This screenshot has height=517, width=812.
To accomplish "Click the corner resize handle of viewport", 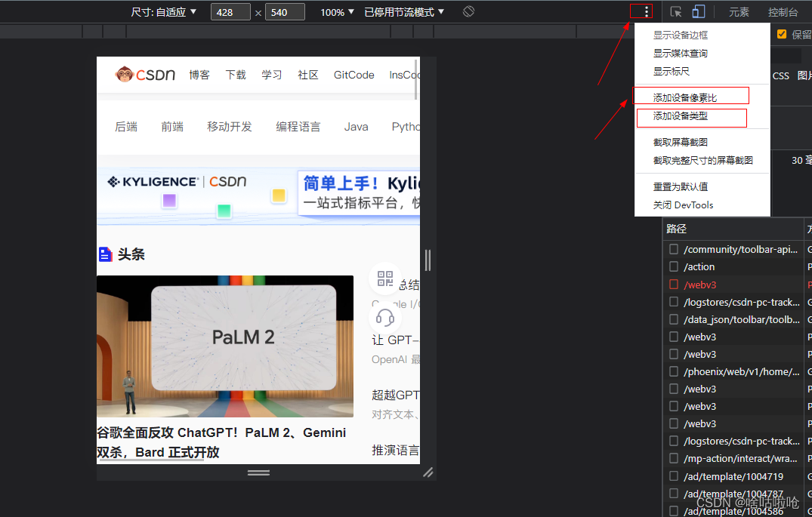I will click(x=428, y=472).
